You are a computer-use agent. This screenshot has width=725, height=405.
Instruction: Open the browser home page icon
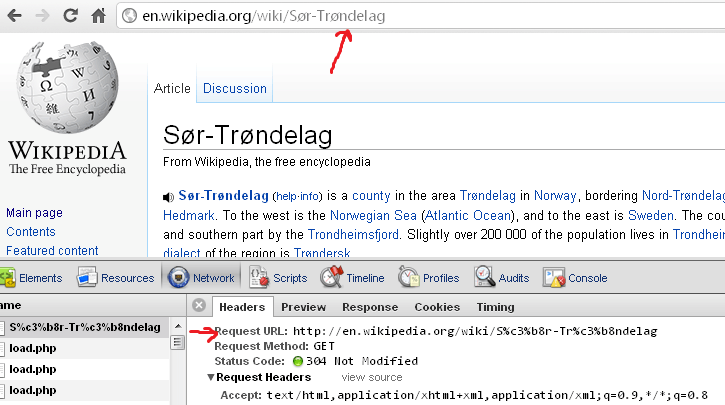[98, 16]
